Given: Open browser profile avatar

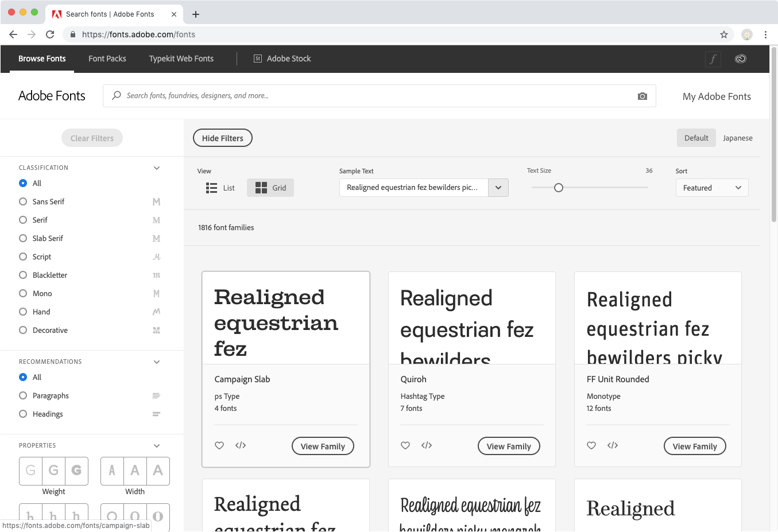Looking at the screenshot, I should point(747,34).
